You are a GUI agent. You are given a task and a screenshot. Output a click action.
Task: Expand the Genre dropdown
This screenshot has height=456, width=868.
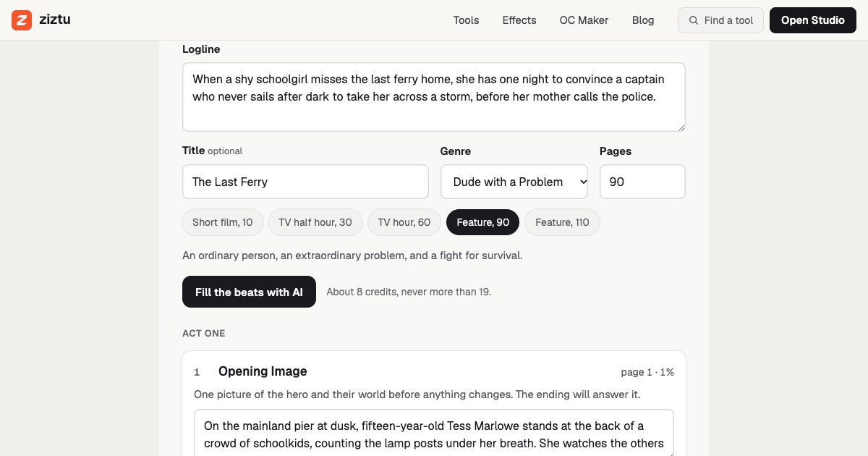coord(514,182)
